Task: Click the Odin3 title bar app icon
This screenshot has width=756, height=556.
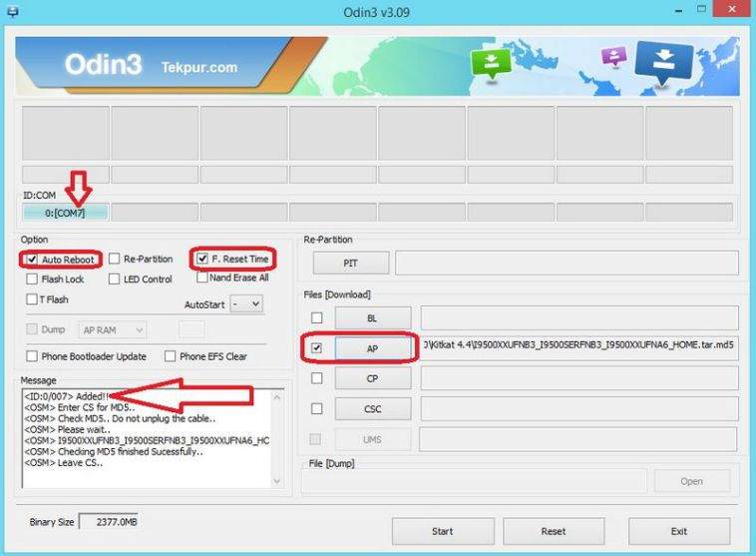Action: [x=13, y=11]
